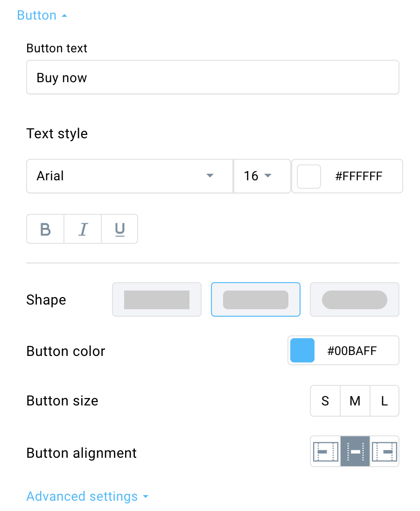The image size is (420, 511).
Task: Align button to the left
Action: [x=325, y=451]
